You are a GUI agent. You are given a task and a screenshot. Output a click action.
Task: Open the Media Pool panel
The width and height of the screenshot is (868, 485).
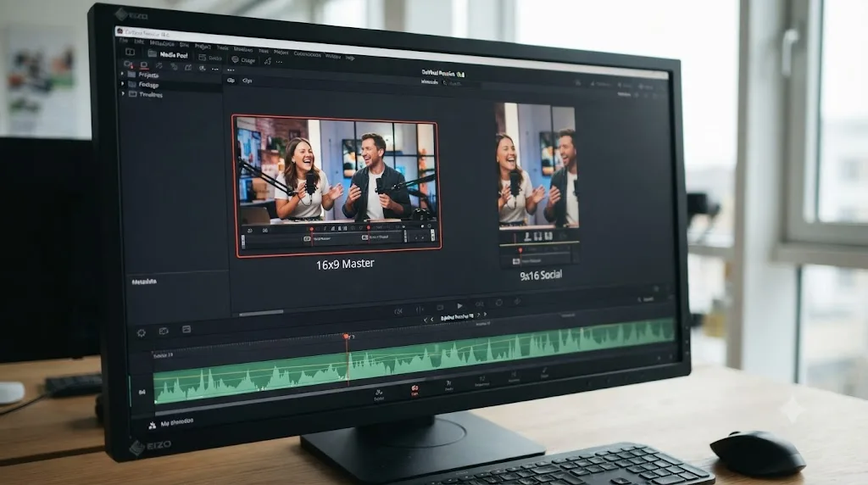[x=168, y=54]
